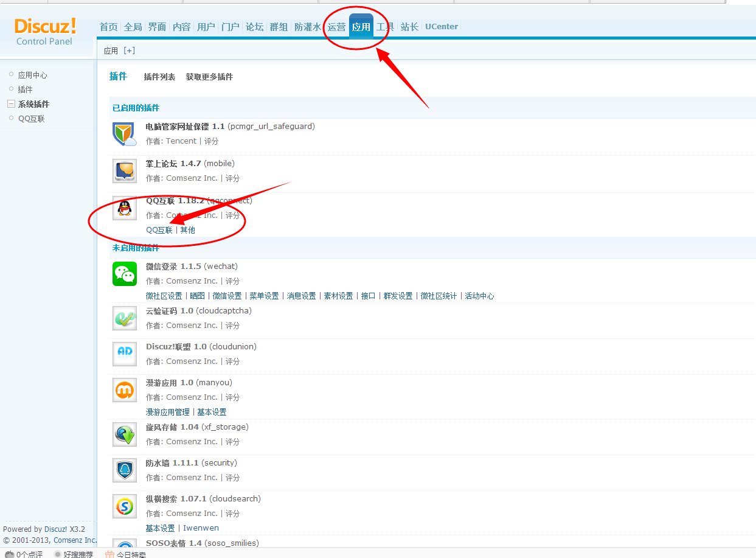Open 微信设置 under 微信登录
The image size is (756, 558).
point(227,296)
